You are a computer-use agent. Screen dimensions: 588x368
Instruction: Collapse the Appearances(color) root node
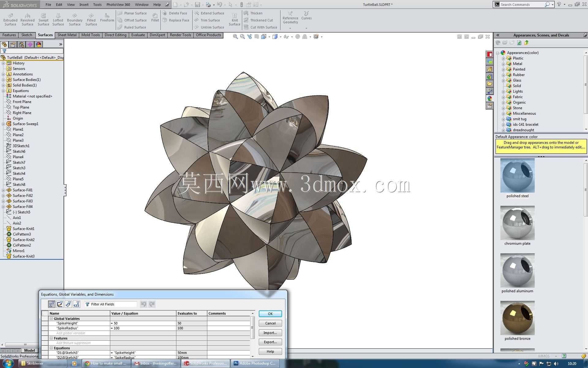point(498,53)
